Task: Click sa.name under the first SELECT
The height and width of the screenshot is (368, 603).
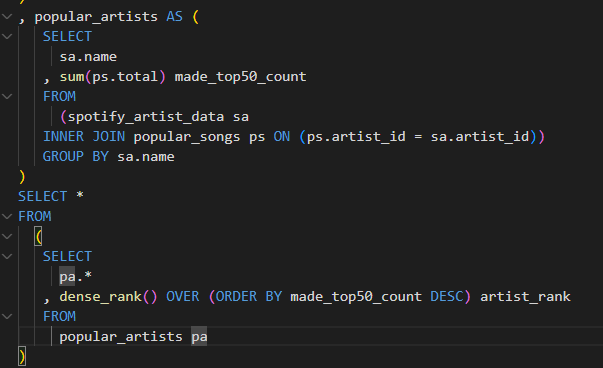Action: tap(88, 57)
